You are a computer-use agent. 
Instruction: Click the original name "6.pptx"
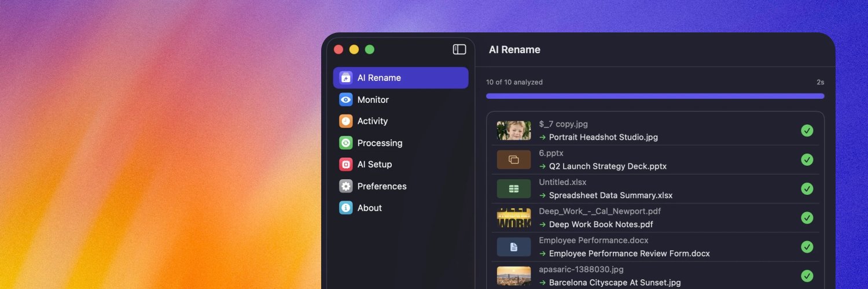551,153
